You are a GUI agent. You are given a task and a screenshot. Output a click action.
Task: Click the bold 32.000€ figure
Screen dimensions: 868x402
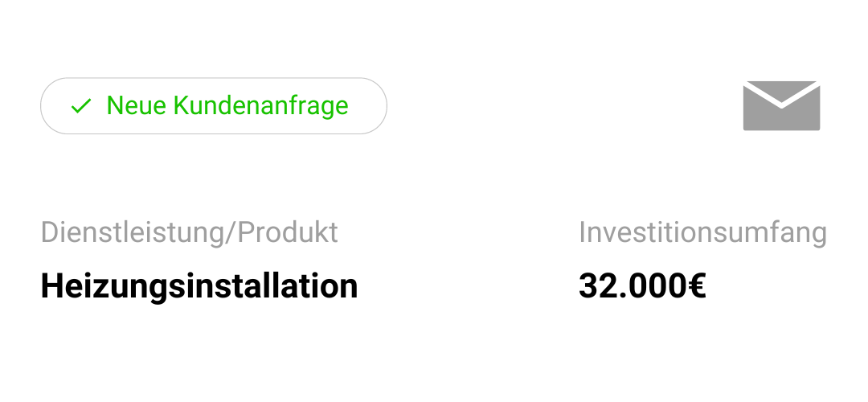click(x=642, y=286)
